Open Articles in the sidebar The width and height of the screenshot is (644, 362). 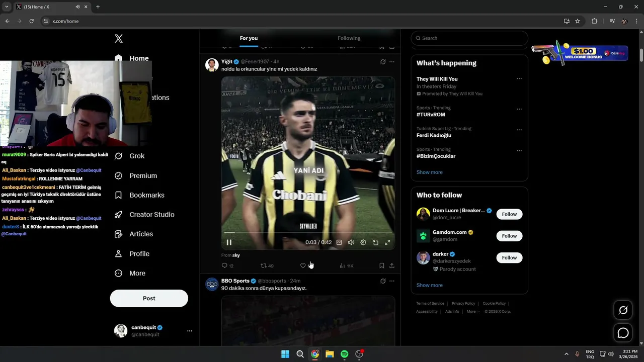(x=134, y=234)
